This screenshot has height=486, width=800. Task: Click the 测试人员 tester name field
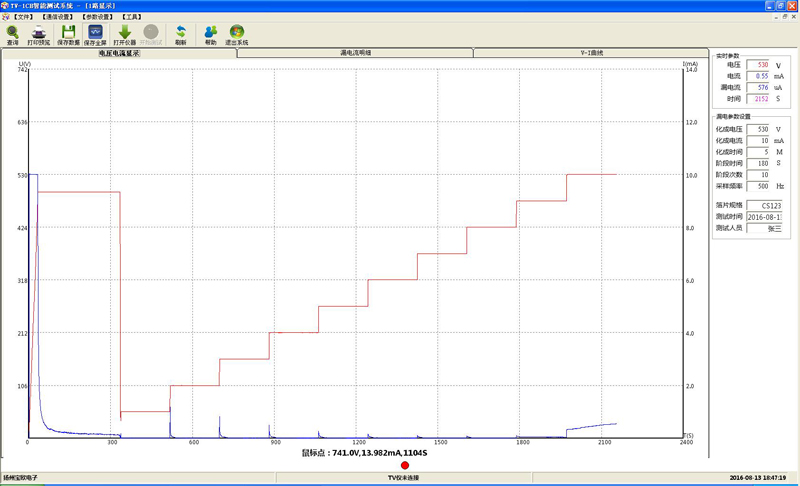coord(765,228)
